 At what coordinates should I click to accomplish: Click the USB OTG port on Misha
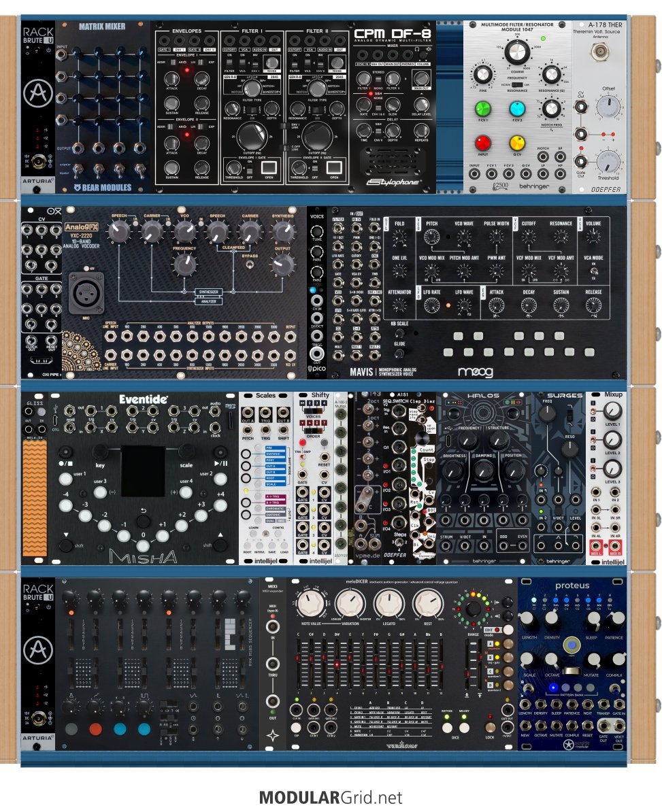point(55,420)
